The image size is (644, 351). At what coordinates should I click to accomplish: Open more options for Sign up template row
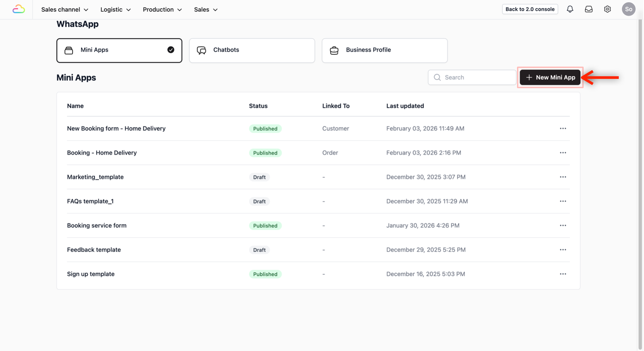[563, 274]
